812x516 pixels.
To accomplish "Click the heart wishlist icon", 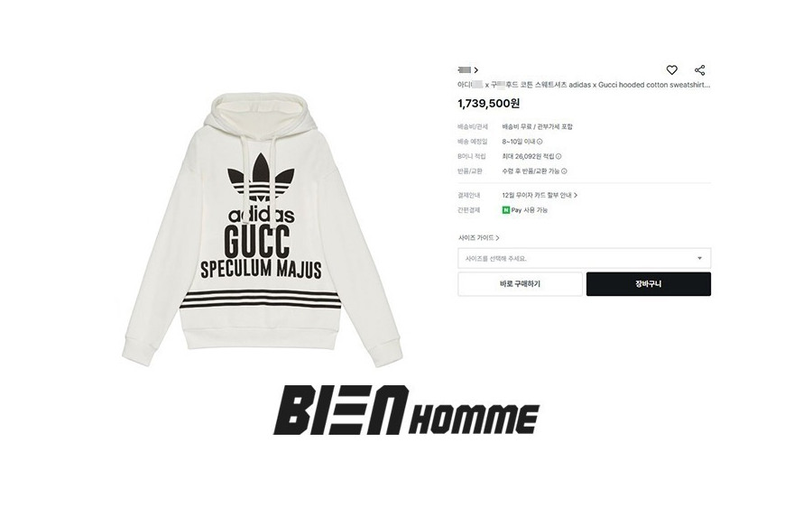I will (671, 69).
